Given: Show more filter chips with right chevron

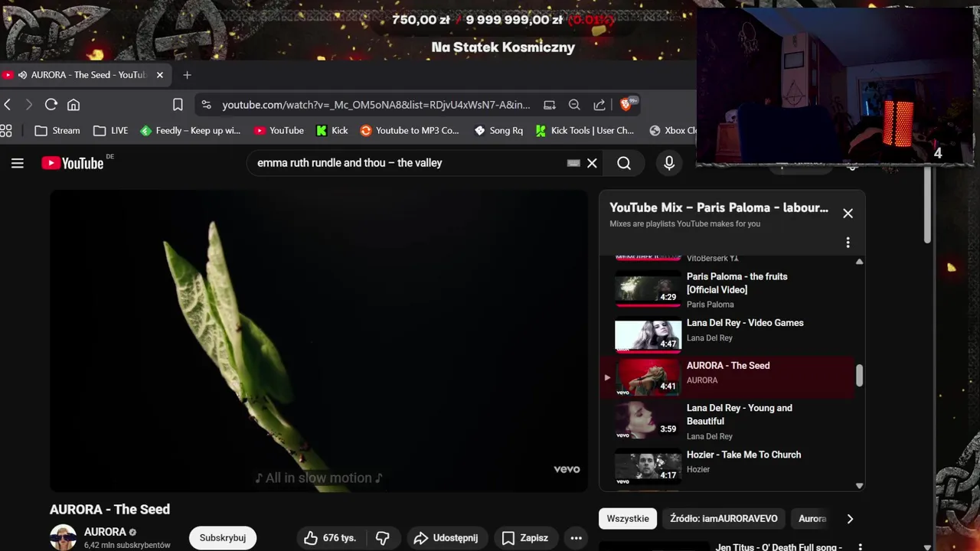Looking at the screenshot, I should click(850, 519).
